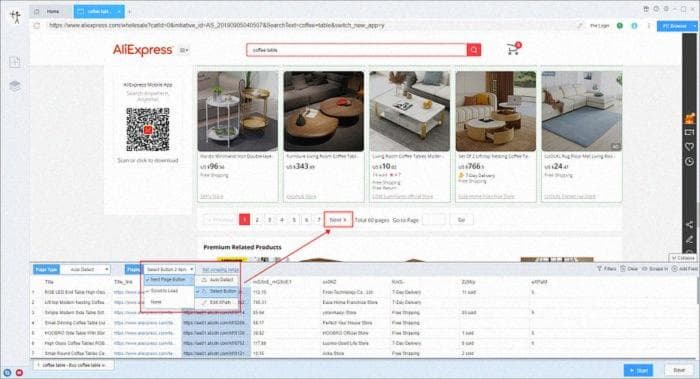Click the Next page button
The width and height of the screenshot is (700, 379).
click(x=338, y=220)
